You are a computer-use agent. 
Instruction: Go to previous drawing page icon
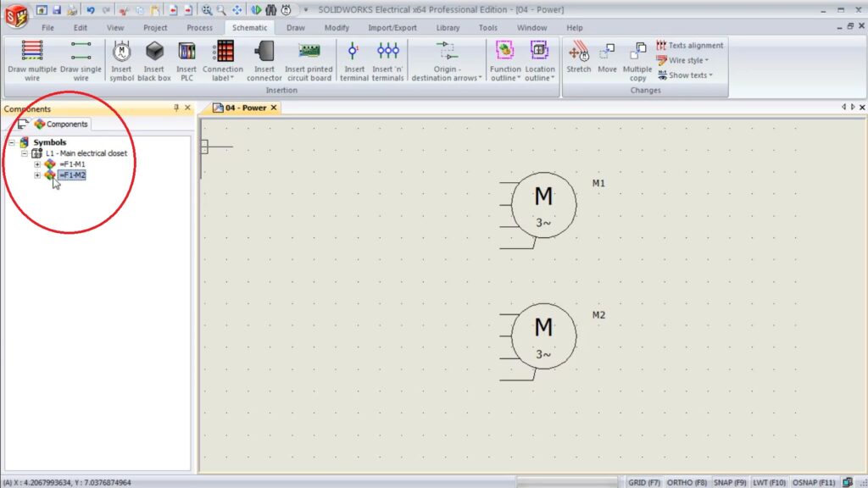click(173, 10)
